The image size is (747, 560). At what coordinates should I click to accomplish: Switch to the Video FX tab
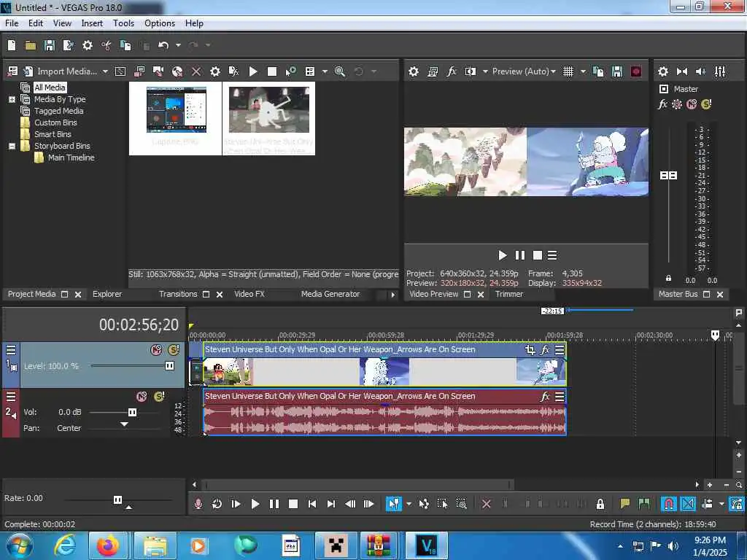(x=249, y=295)
